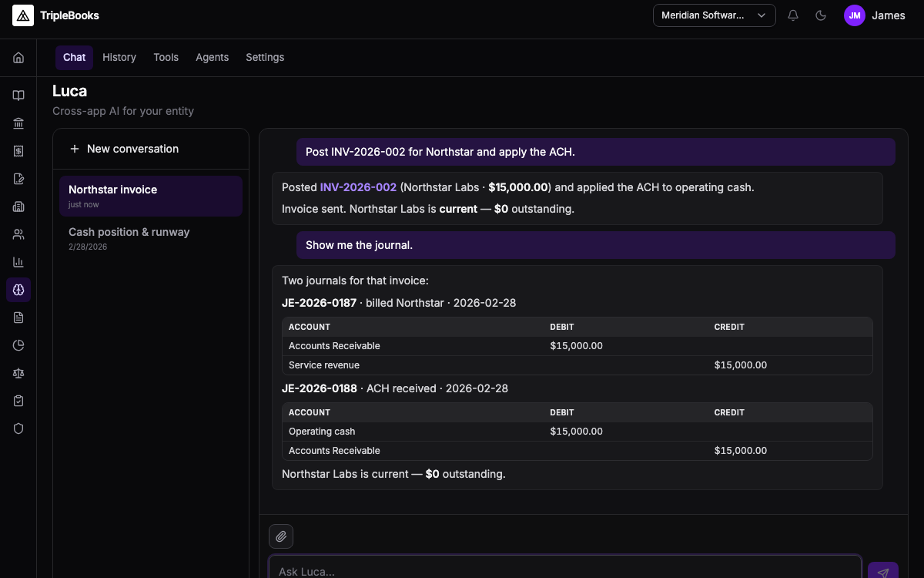Switch to the Chat tab
Viewport: 924px width, 578px height.
[75, 58]
